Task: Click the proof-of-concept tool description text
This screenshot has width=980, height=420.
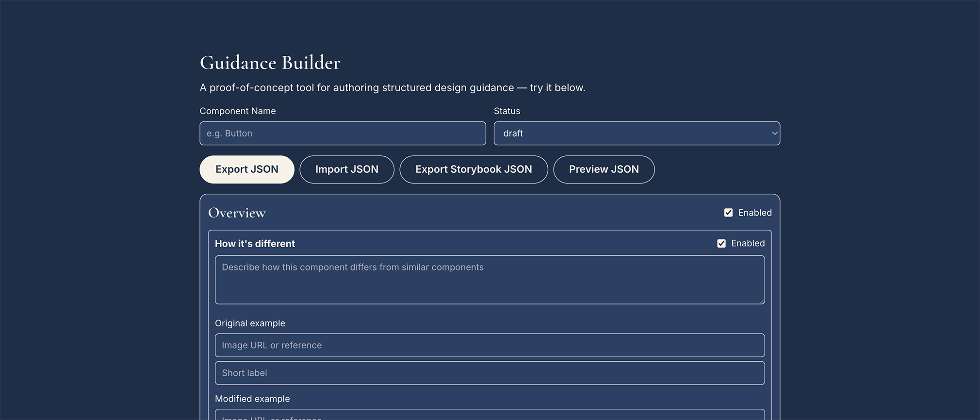Action: tap(392, 88)
